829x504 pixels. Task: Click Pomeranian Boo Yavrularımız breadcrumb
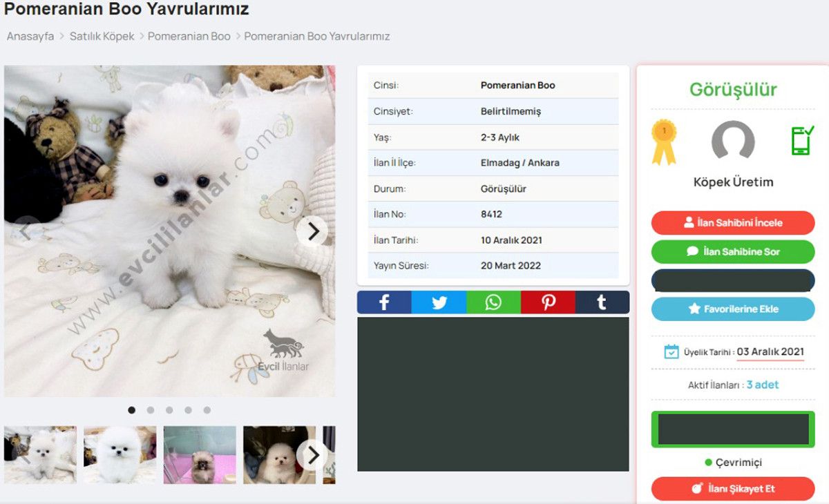[x=317, y=36]
